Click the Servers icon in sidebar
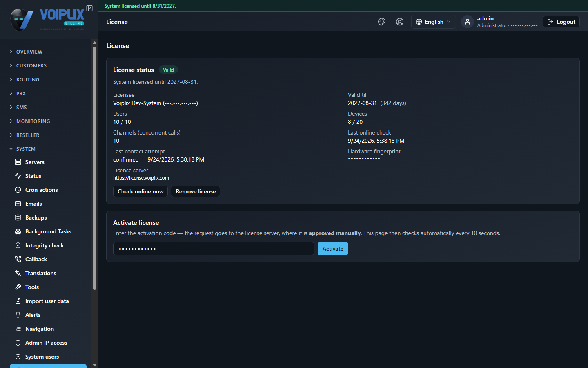Screen dimensions: 588x368 18,162
